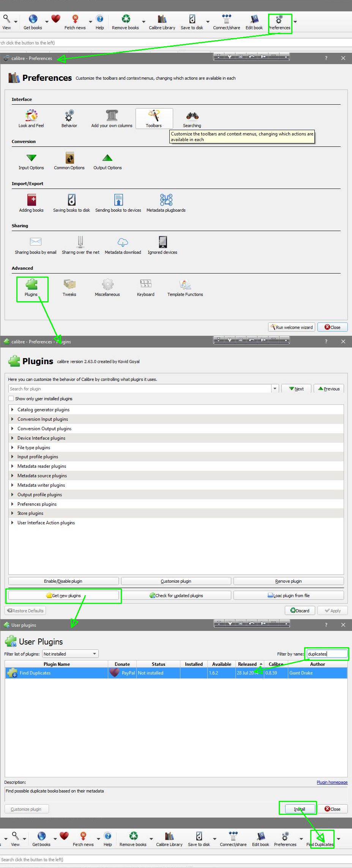
Task: Click Find Duplicates toolbar icon
Action: pos(321,839)
